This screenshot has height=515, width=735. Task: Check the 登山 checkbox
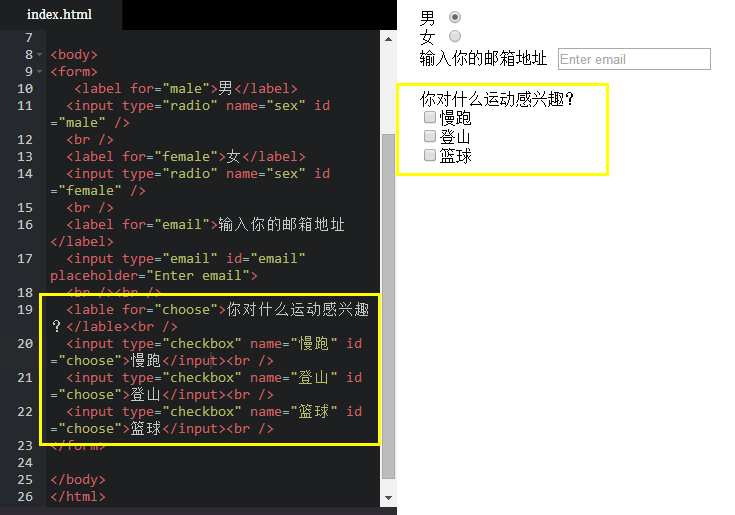click(430, 136)
